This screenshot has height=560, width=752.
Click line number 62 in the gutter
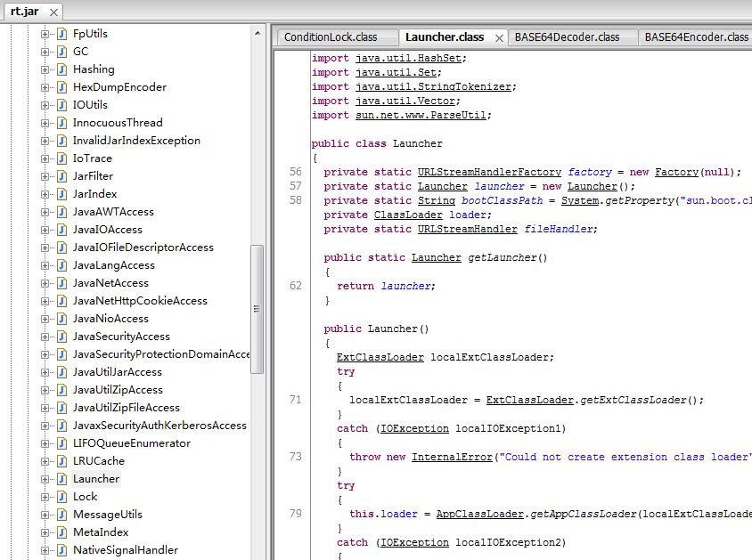[x=296, y=286]
